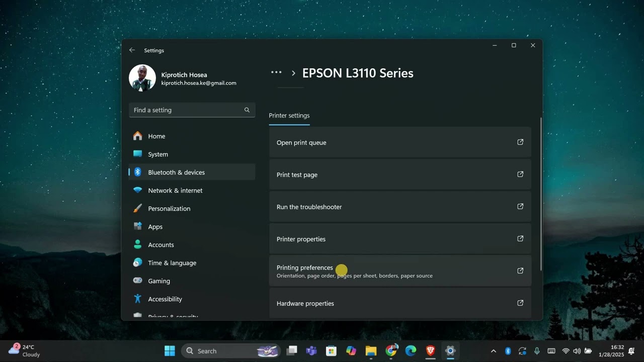Select the System monitor icon in sidebar
Viewport: 644px width, 362px height.
coord(137,154)
